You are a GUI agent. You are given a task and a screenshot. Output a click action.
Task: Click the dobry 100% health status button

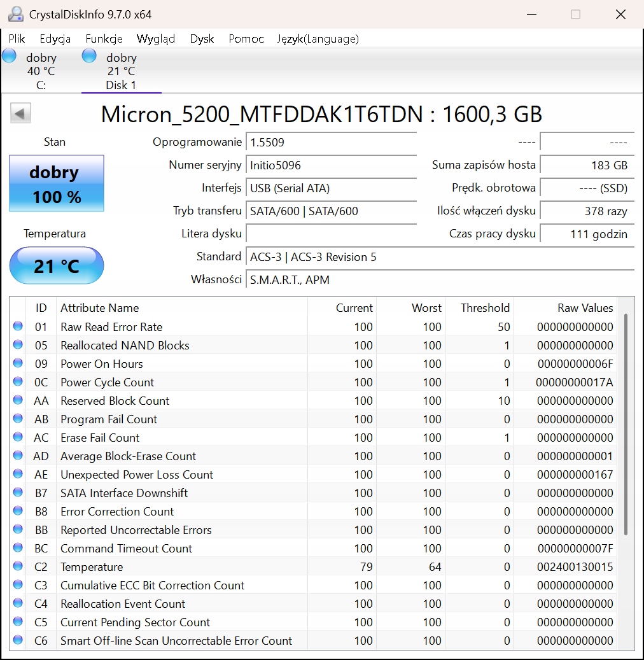[x=56, y=183]
